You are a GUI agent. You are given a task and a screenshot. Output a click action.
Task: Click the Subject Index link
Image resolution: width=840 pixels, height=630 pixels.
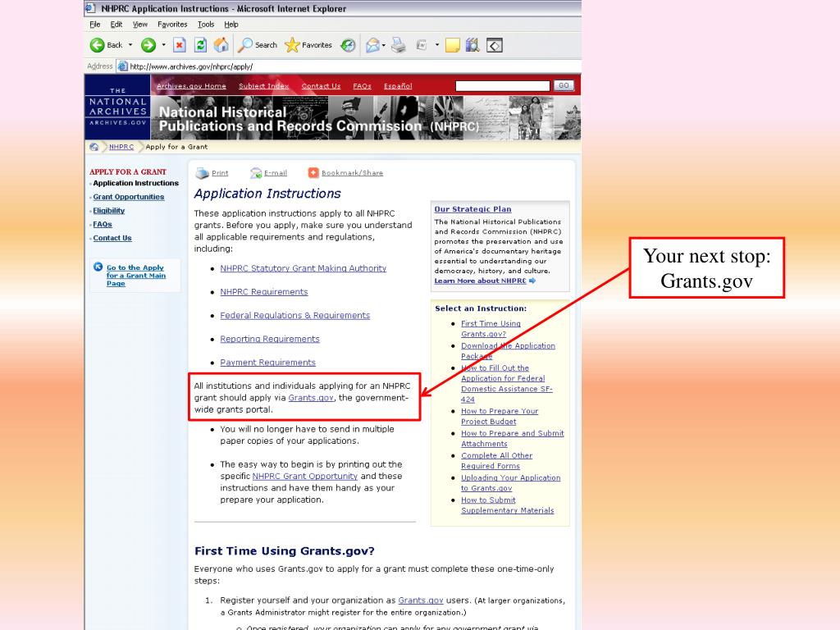(263, 85)
